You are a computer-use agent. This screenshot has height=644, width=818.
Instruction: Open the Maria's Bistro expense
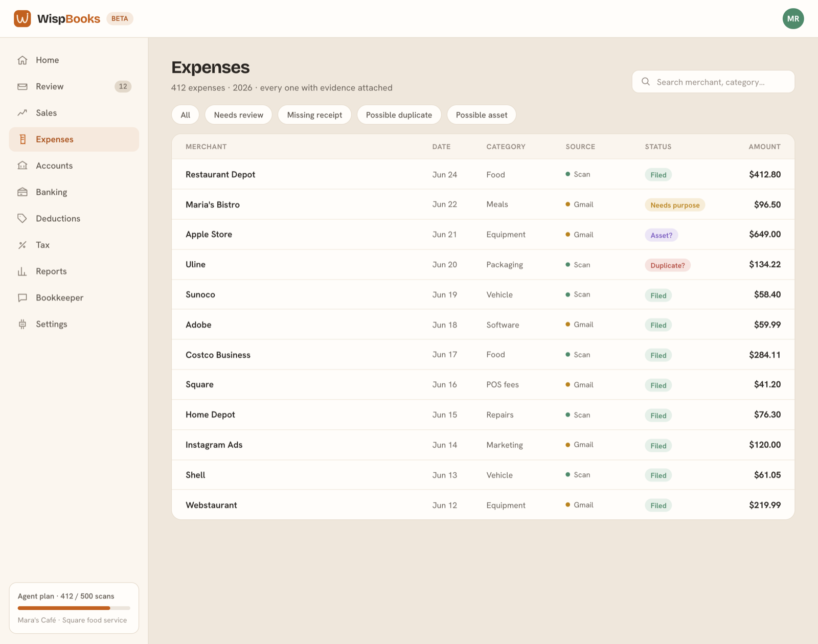[x=483, y=204]
